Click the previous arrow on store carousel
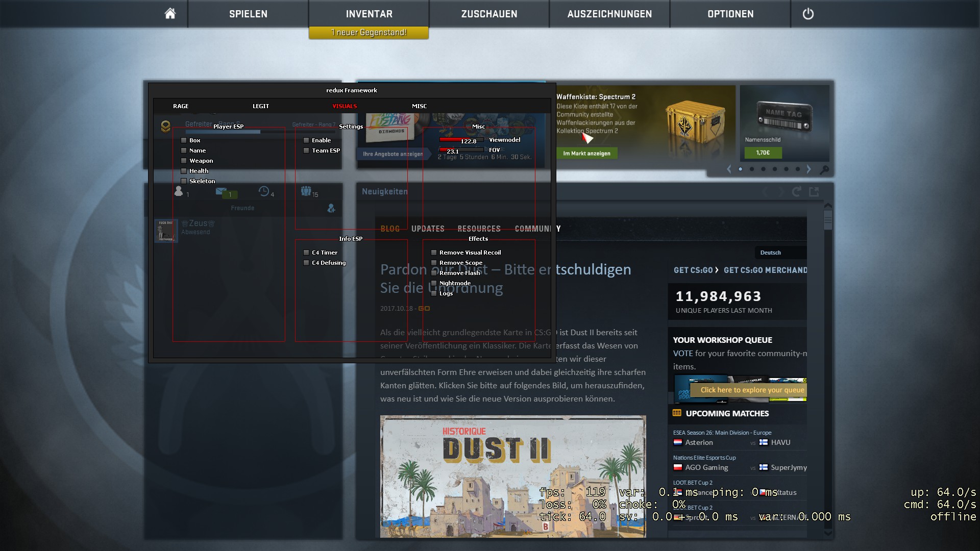This screenshot has width=980, height=551. [x=729, y=169]
